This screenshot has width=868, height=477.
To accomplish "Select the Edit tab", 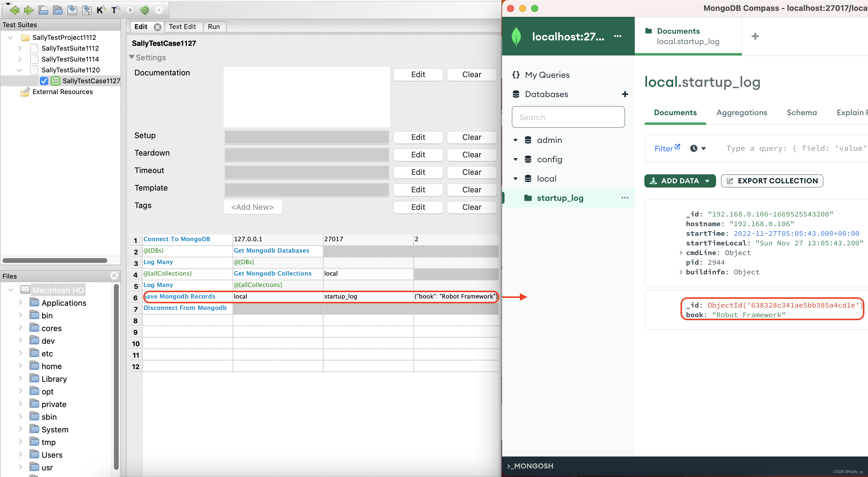I will click(x=141, y=27).
